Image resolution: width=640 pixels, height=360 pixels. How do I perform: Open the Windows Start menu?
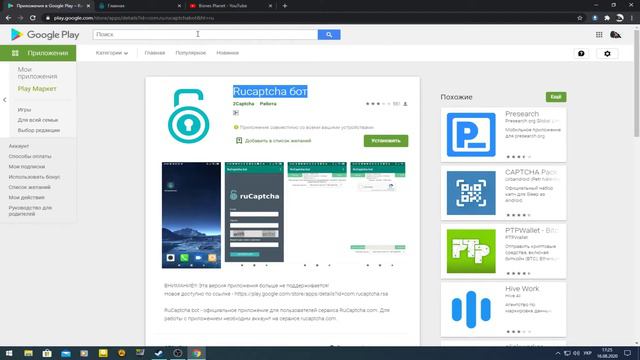click(x=9, y=353)
